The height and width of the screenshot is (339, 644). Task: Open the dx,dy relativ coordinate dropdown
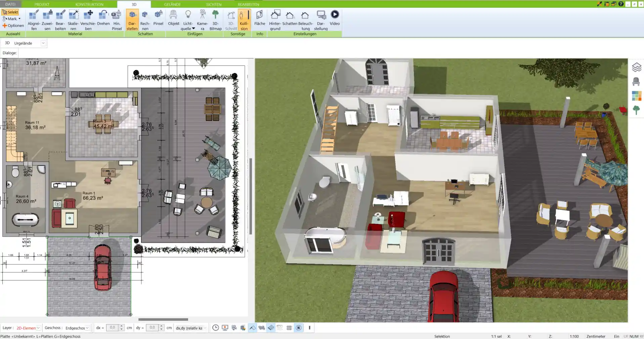click(205, 328)
